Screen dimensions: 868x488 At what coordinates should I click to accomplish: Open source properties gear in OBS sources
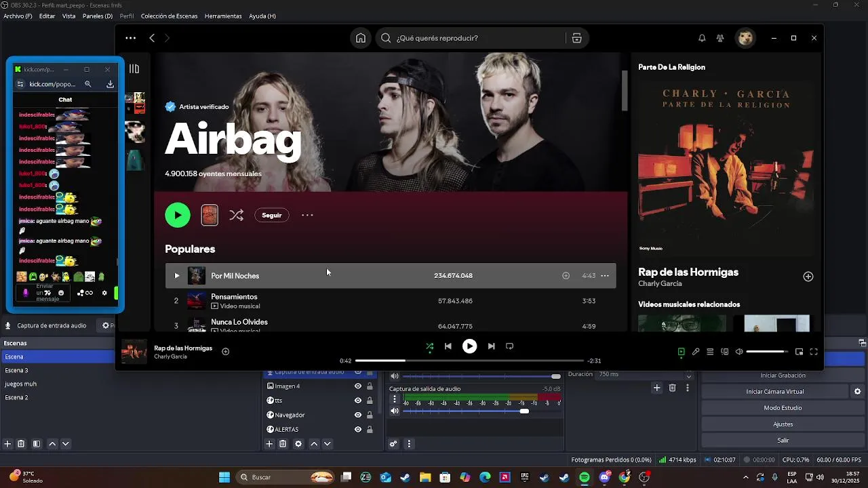[x=298, y=444]
